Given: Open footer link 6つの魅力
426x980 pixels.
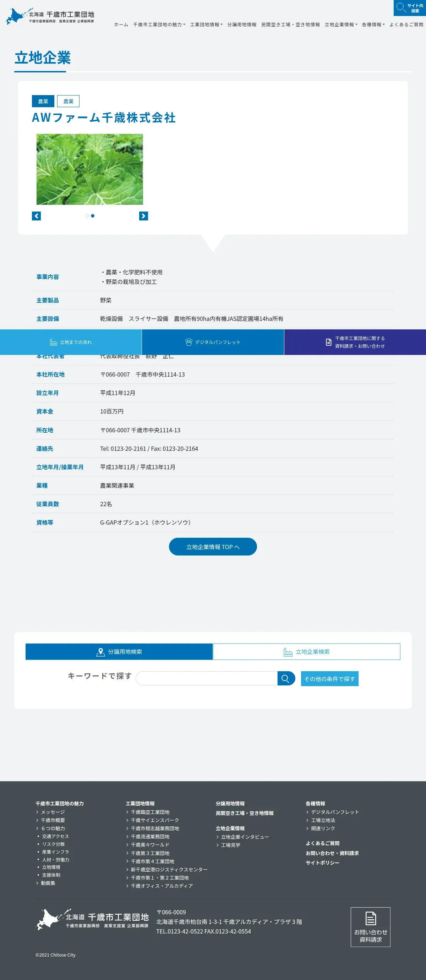Looking at the screenshot, I should [x=53, y=828].
